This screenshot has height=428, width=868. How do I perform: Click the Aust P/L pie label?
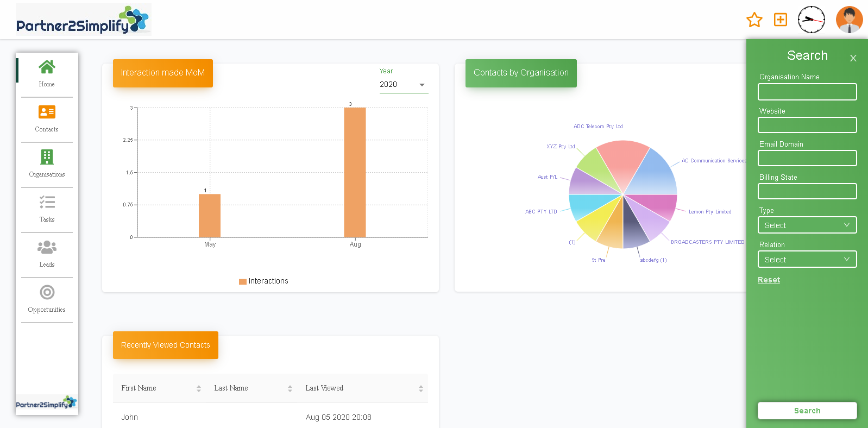click(548, 177)
